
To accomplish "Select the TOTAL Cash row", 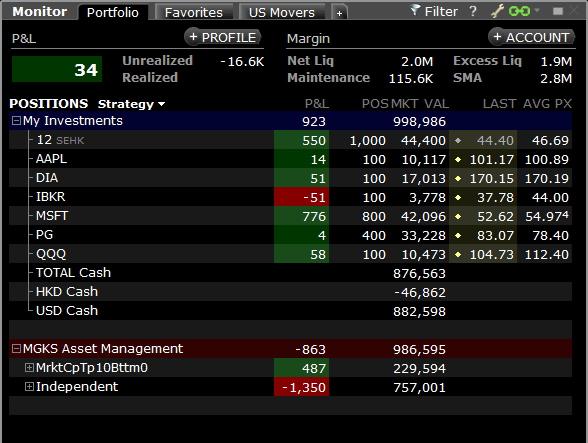I will (291, 273).
